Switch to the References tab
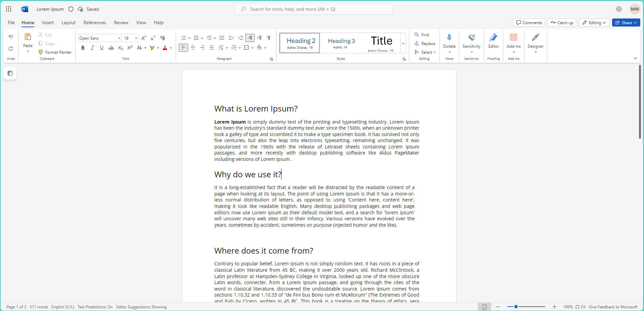The width and height of the screenshot is (644, 311). pyautogui.click(x=95, y=23)
